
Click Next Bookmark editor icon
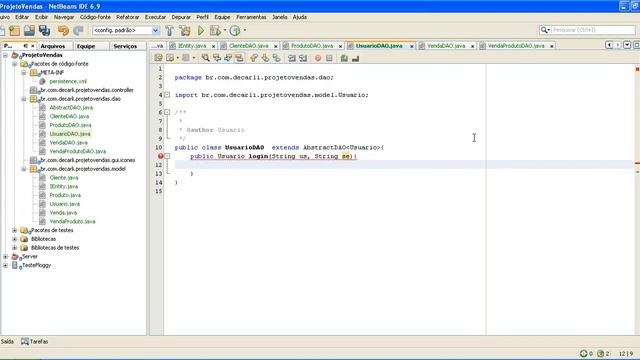click(x=265, y=58)
